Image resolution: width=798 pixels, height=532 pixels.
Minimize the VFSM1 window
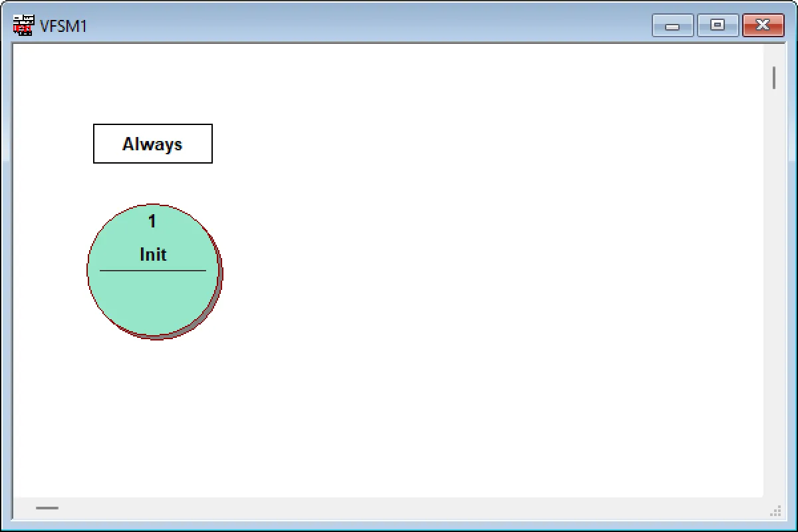click(672, 25)
